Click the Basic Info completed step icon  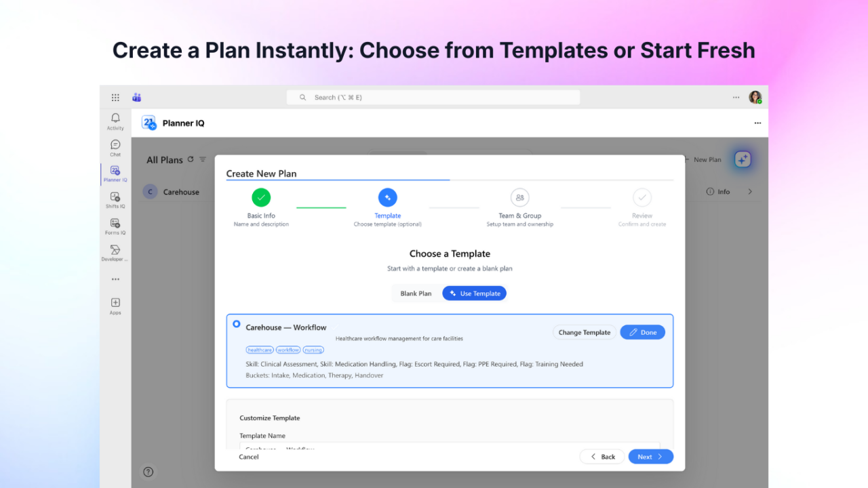[261, 198]
